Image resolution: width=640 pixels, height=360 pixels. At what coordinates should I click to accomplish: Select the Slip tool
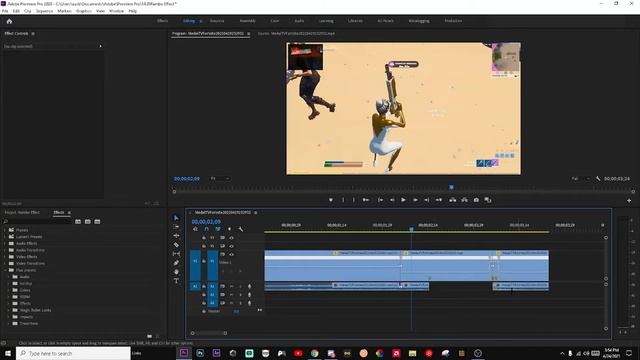coord(176,254)
